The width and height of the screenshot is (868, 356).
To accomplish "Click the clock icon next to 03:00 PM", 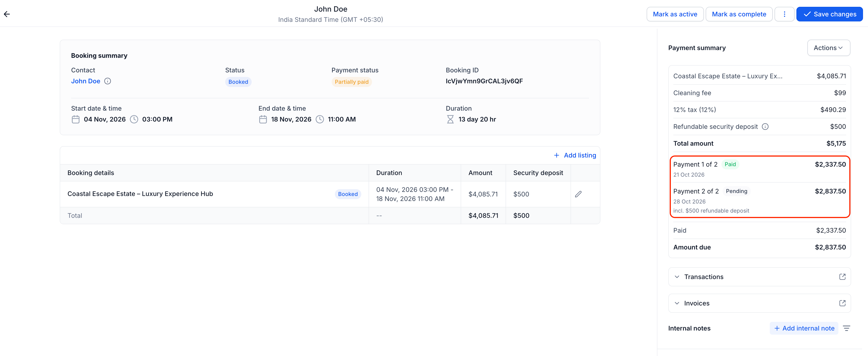I will click(x=134, y=120).
